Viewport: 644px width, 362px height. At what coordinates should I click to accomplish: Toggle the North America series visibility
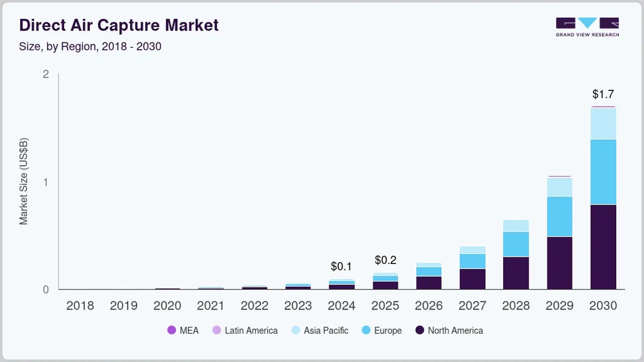[x=420, y=330]
